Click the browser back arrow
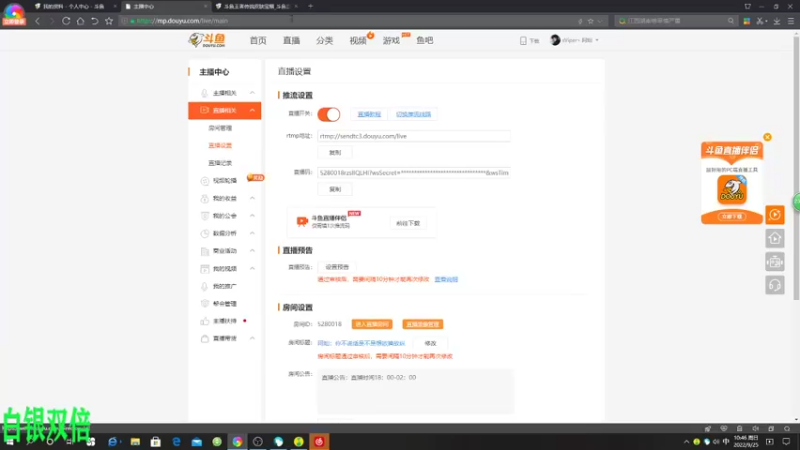 (x=37, y=21)
